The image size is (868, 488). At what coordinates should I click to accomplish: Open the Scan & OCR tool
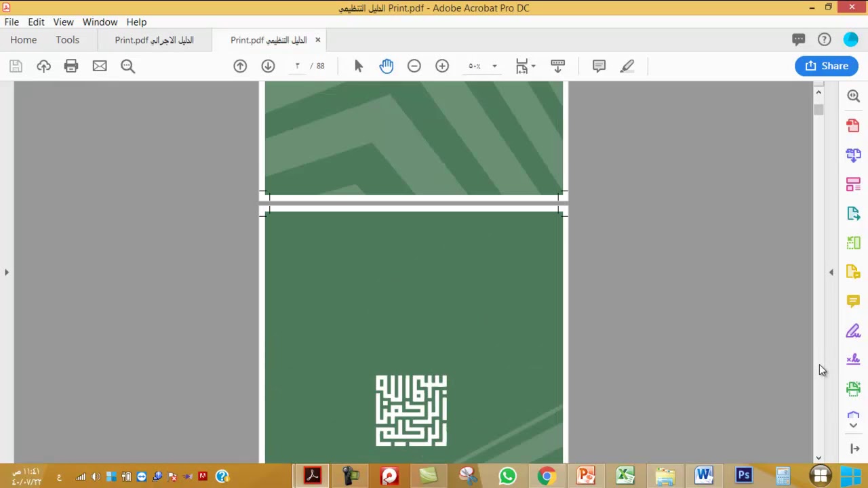(x=853, y=388)
